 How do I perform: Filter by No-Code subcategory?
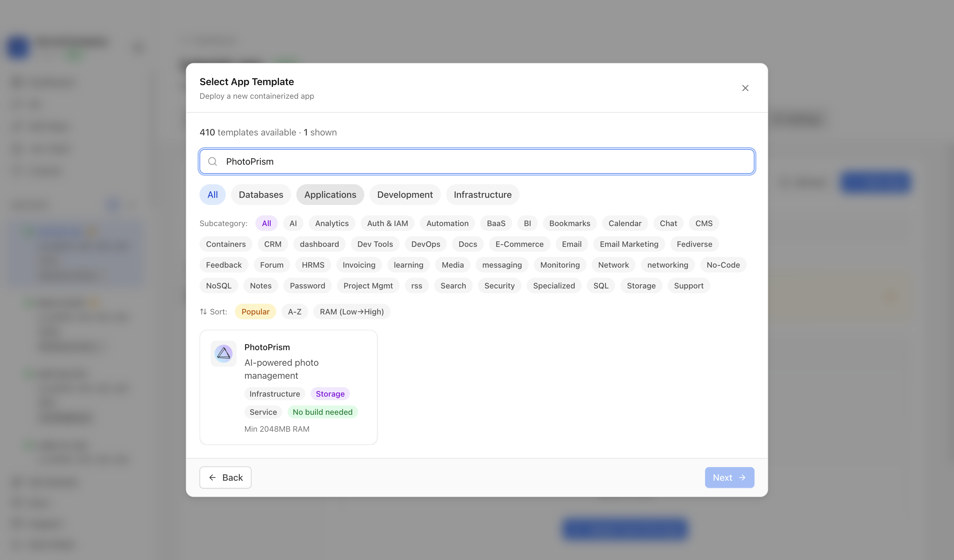pyautogui.click(x=723, y=265)
